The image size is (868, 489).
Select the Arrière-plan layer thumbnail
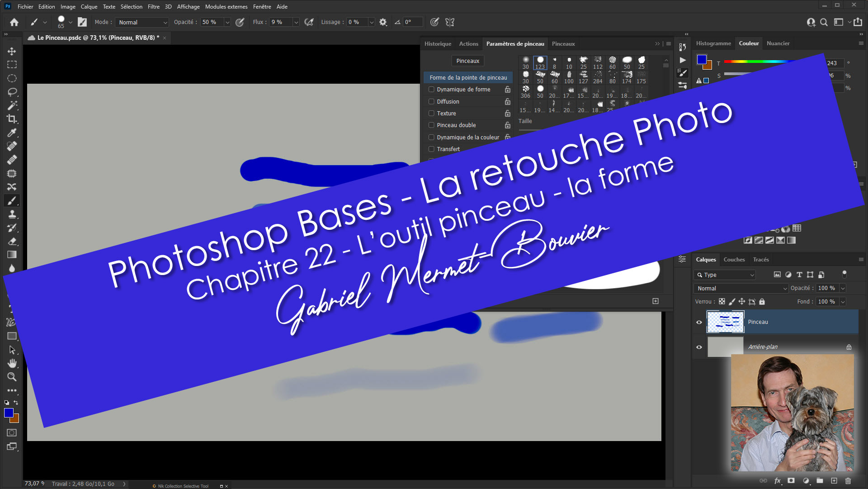pos(725,347)
